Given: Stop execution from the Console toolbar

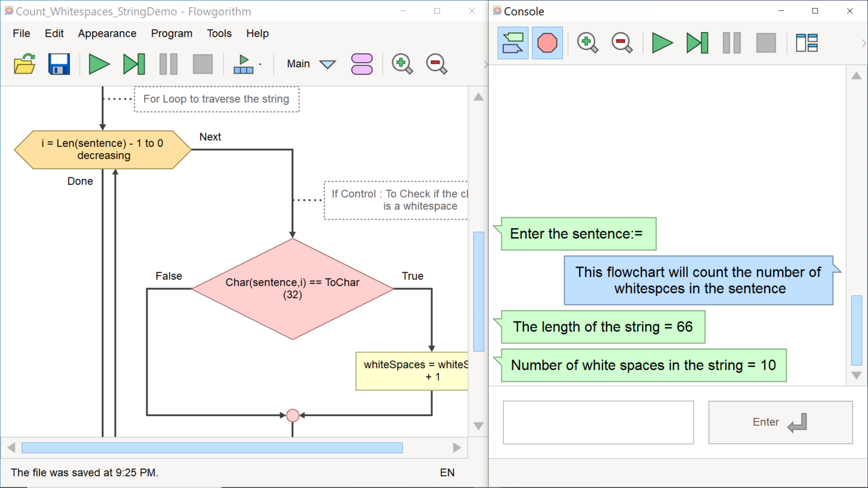Looking at the screenshot, I should 766,42.
